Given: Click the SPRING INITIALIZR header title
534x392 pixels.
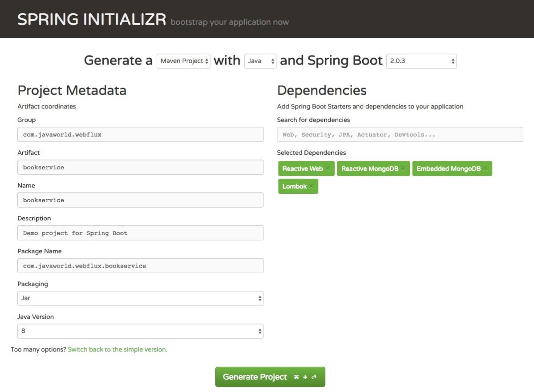Looking at the screenshot, I should click(92, 20).
